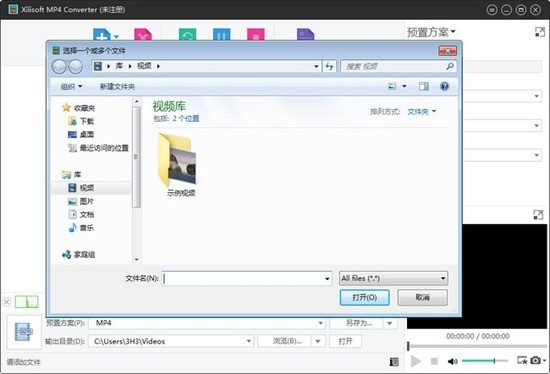
Task: Click the snapshot camera icon
Action: pos(535,360)
